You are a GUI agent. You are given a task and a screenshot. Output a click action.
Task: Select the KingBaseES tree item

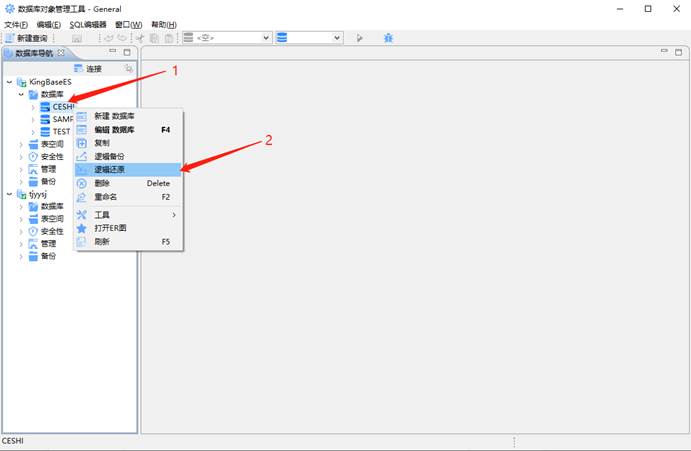[x=50, y=82]
